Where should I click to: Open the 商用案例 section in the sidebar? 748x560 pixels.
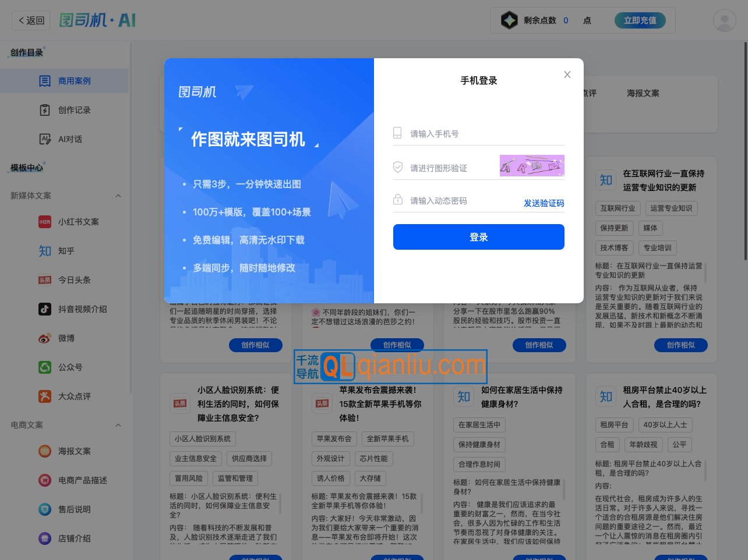point(64,81)
